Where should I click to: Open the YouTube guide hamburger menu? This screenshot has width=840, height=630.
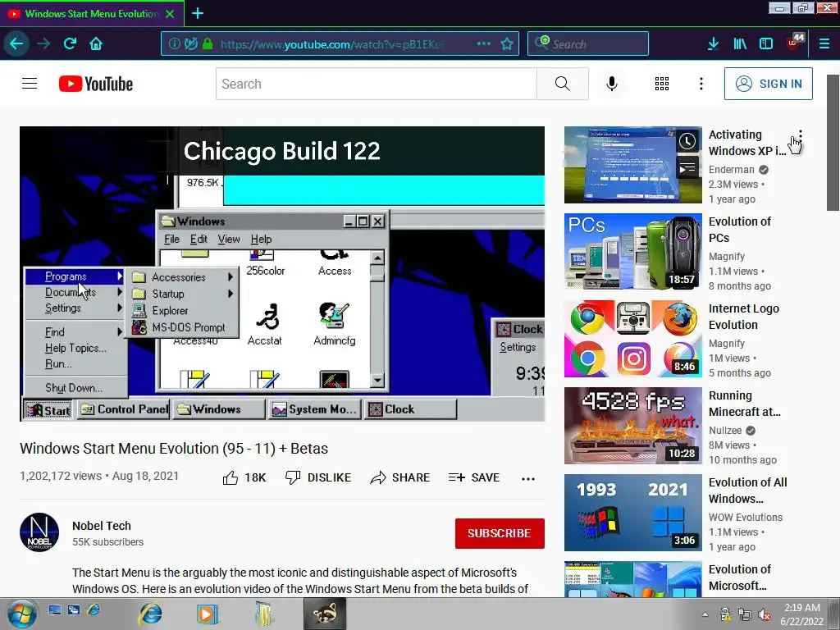(30, 84)
